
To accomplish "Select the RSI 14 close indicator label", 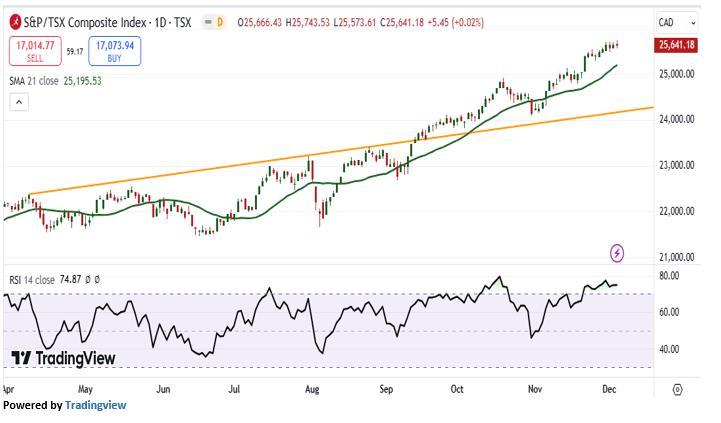I will (x=30, y=280).
